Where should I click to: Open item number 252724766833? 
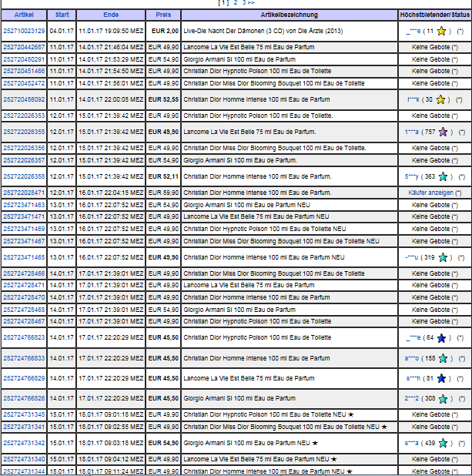coord(24,358)
